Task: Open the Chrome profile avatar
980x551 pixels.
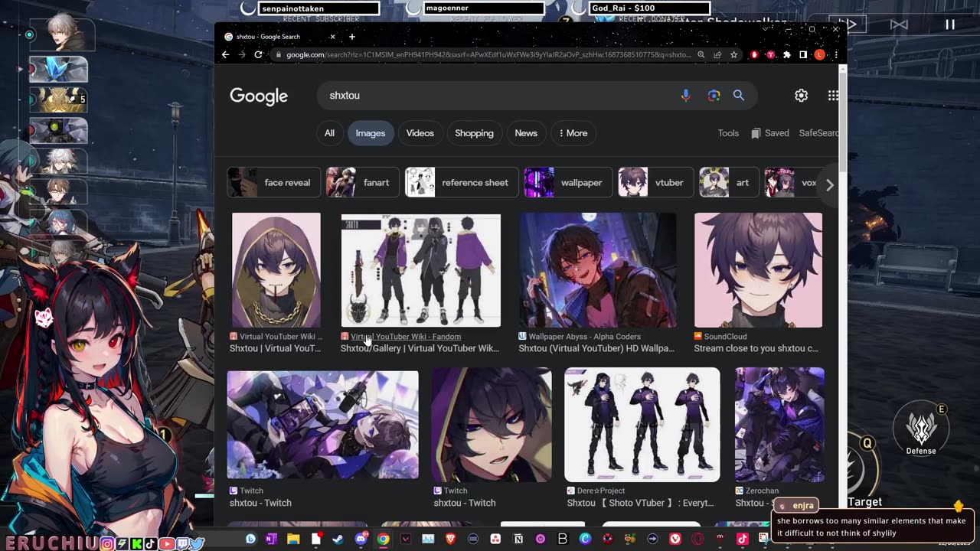Action: click(820, 54)
